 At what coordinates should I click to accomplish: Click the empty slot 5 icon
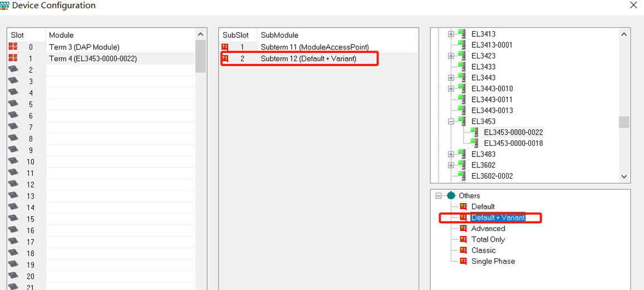coord(13,104)
